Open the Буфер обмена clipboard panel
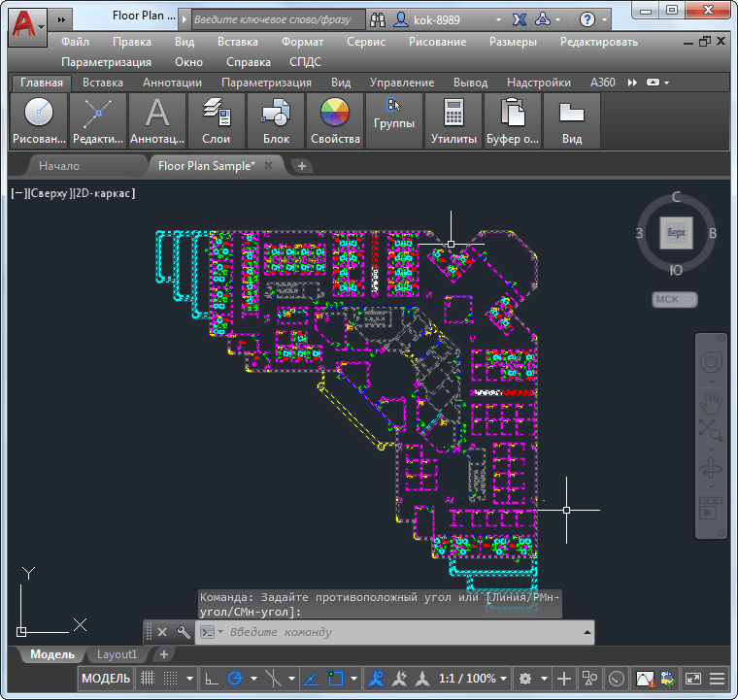 point(513,121)
